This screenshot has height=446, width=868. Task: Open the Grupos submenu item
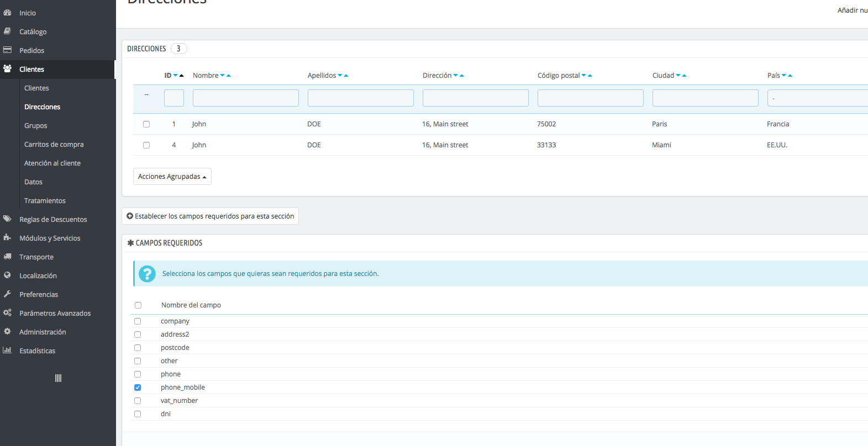[x=36, y=126]
